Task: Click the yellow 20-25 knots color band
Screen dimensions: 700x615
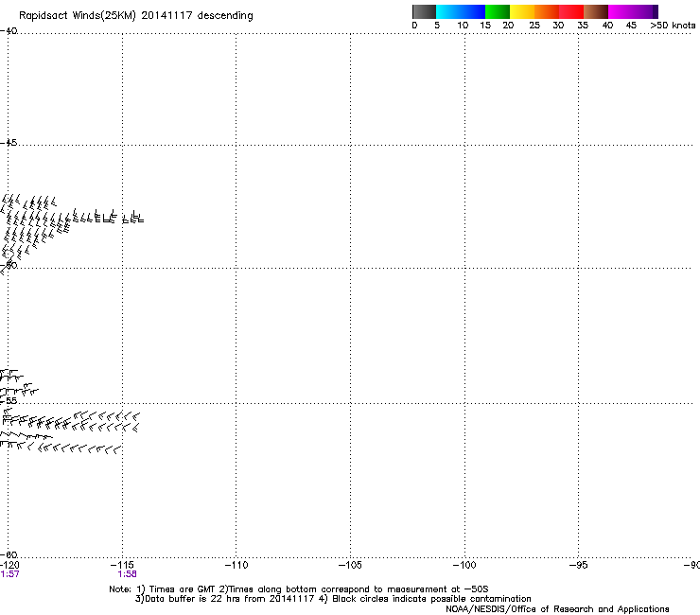Action: pos(522,11)
